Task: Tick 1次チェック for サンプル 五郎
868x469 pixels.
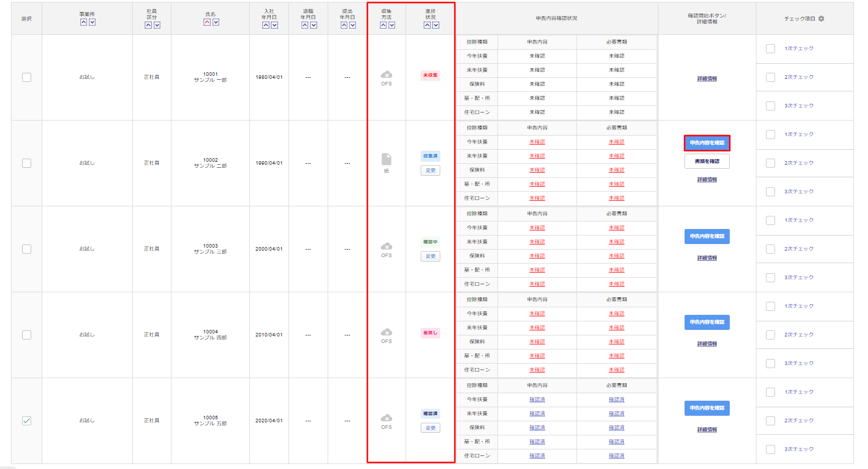Action: pyautogui.click(x=770, y=392)
